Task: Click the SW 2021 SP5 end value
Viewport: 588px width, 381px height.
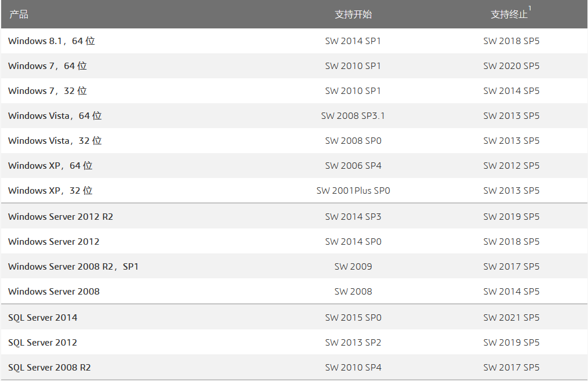Action: 511,318
